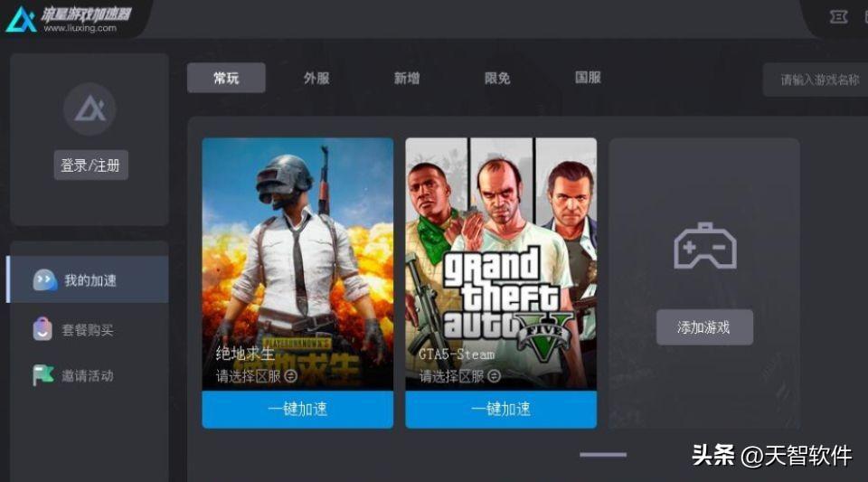Click the Liuxing accelerator logo icon

(x=22, y=19)
